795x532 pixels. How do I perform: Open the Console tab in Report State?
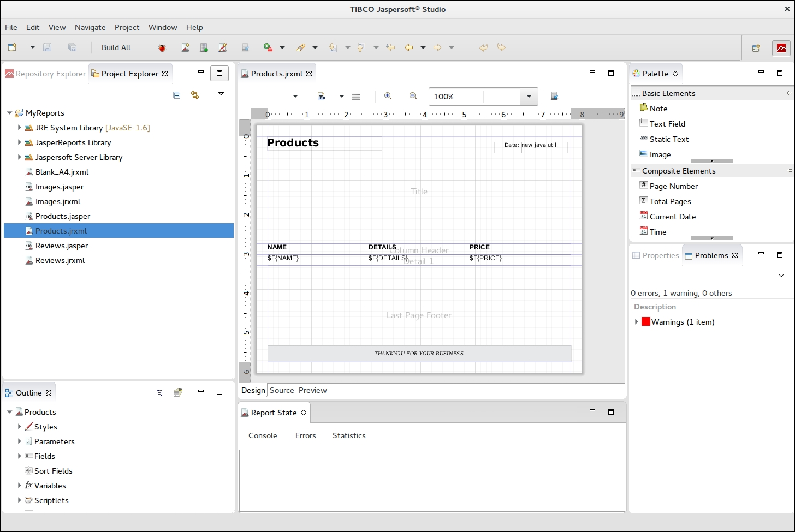(263, 435)
